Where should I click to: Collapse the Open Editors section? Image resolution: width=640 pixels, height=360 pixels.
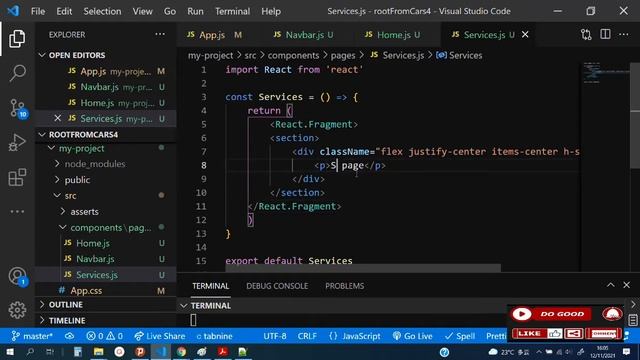pos(42,55)
